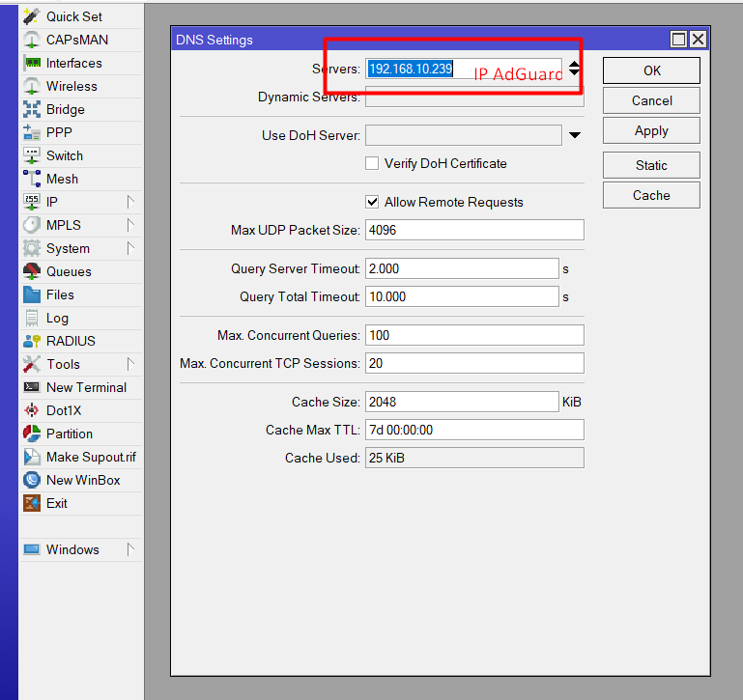This screenshot has width=743, height=700.
Task: Click the Query Server Timeout field
Action: point(462,269)
